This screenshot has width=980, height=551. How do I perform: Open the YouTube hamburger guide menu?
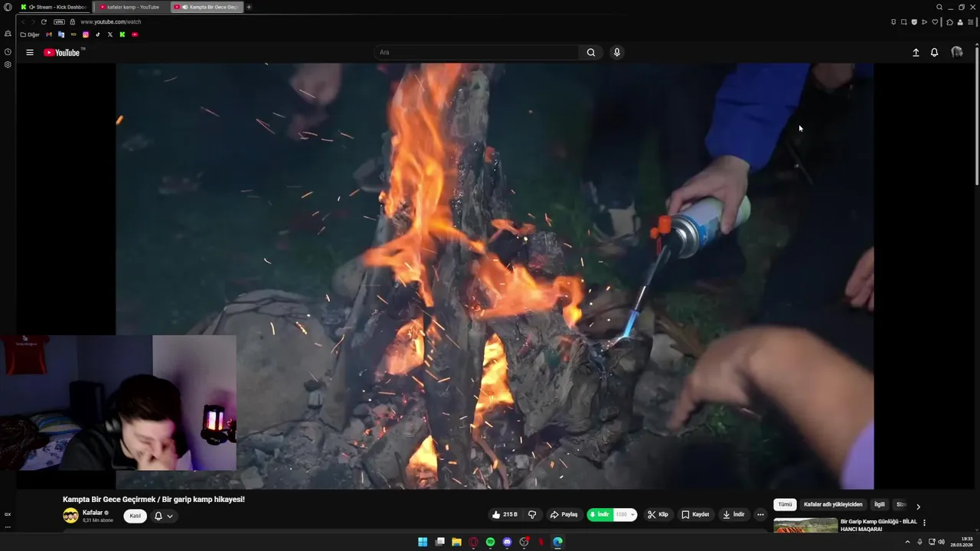tap(30, 53)
